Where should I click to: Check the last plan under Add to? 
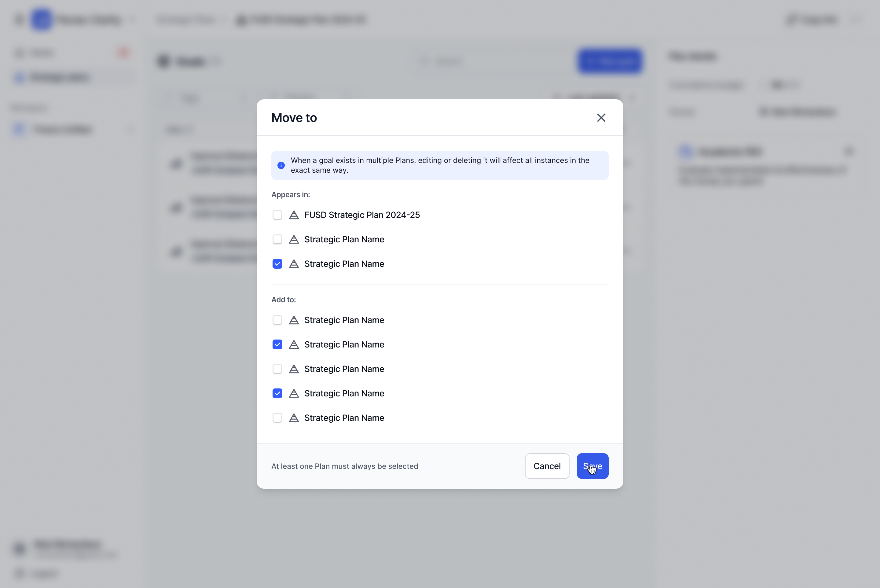[x=277, y=418]
